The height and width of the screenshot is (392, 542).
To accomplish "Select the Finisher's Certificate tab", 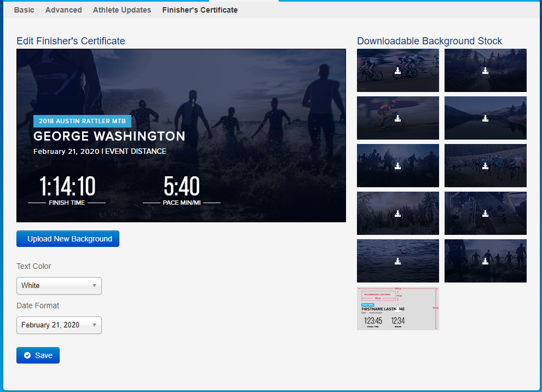I will click(x=200, y=10).
